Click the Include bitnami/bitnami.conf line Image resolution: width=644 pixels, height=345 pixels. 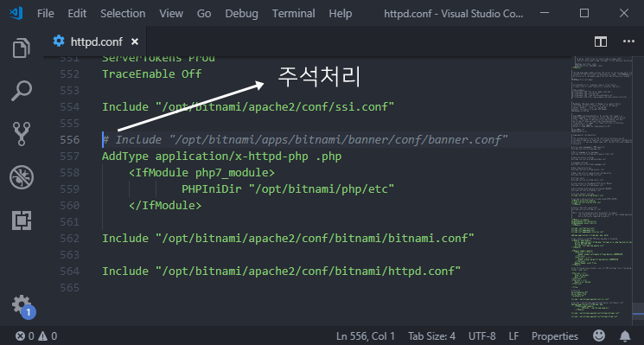288,239
